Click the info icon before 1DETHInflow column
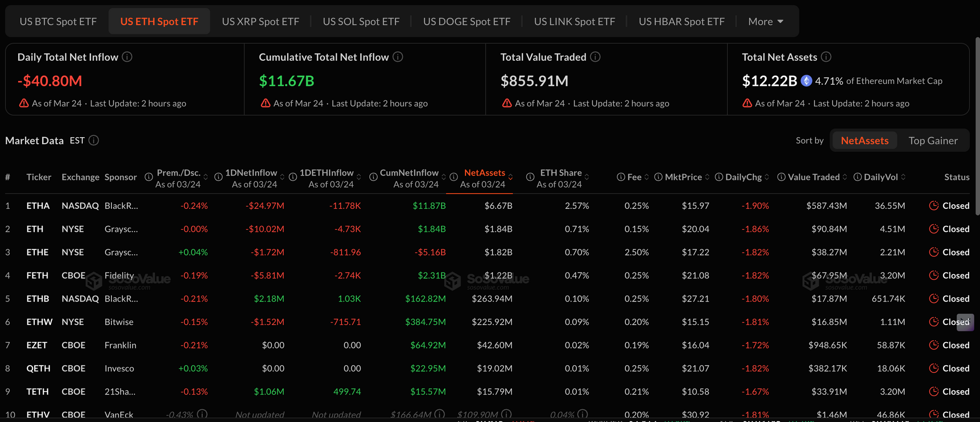The height and width of the screenshot is (422, 980). (293, 177)
